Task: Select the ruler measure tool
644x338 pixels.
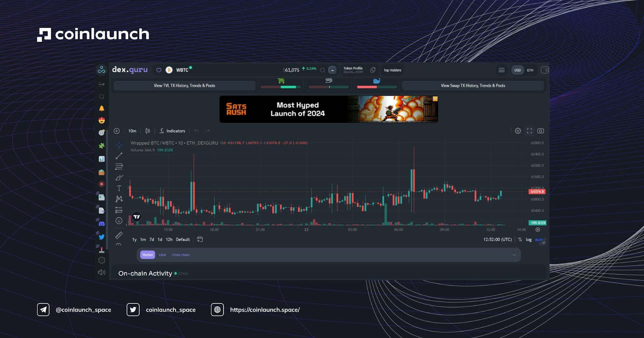Action: (119, 235)
